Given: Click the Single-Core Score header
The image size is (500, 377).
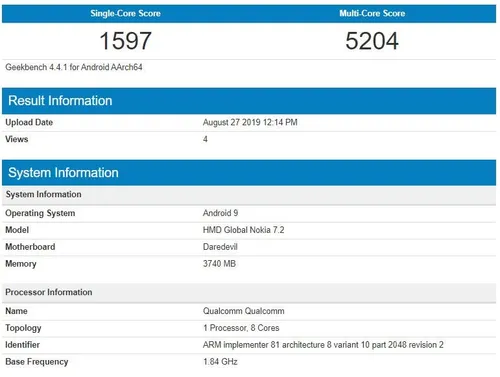Looking at the screenshot, I should tap(125, 13).
